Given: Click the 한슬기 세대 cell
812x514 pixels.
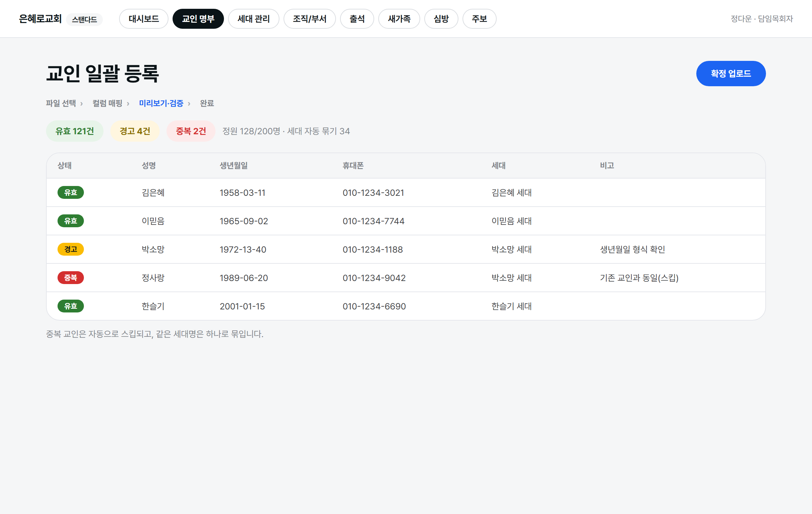Looking at the screenshot, I should (512, 306).
